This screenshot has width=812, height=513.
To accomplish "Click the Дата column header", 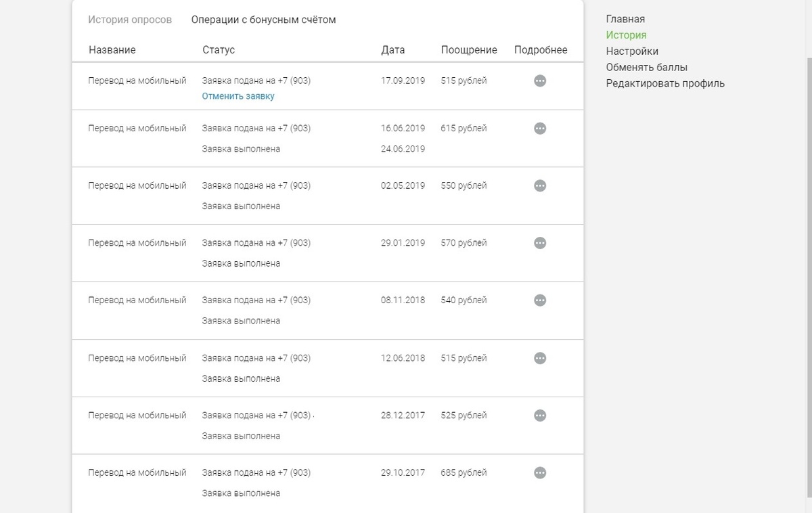I will pyautogui.click(x=392, y=50).
